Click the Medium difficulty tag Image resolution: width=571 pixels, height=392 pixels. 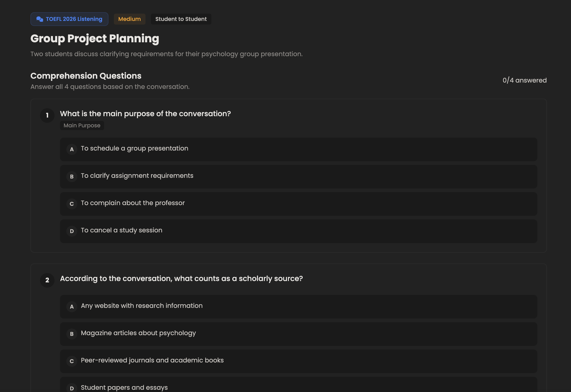pos(130,19)
